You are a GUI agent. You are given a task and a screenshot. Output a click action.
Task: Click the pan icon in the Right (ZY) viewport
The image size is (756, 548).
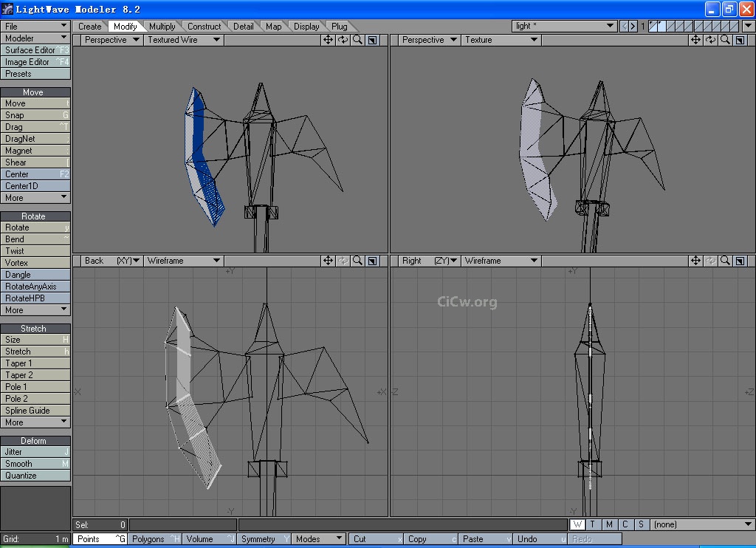pos(695,261)
